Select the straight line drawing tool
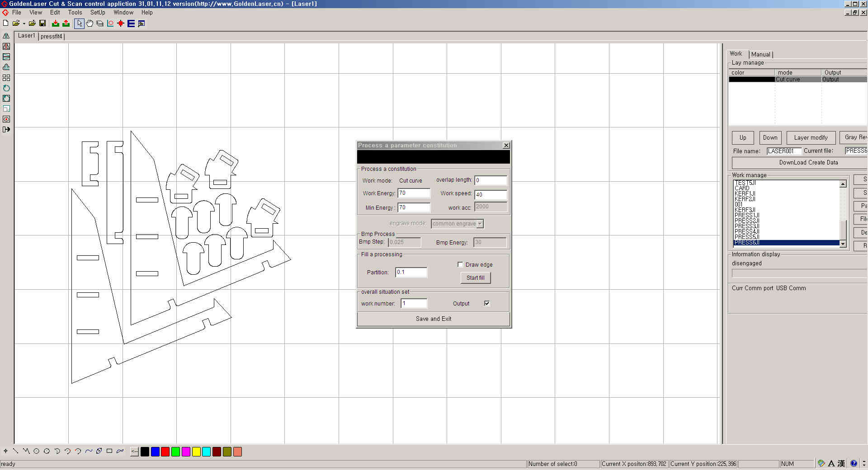 16,451
